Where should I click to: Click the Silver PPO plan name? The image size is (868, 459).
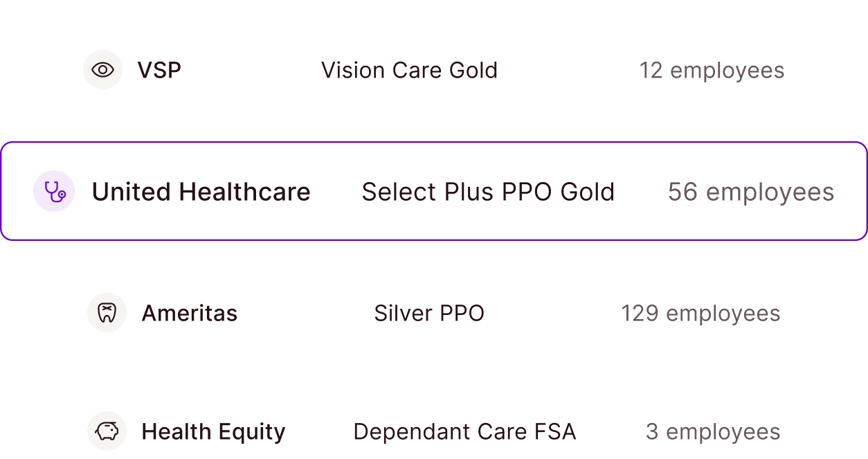coord(429,313)
